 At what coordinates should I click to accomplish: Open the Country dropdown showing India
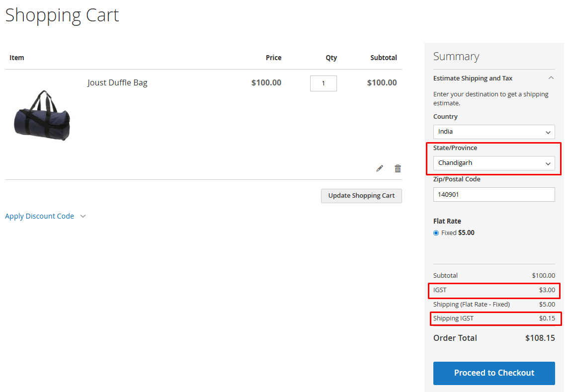click(494, 132)
